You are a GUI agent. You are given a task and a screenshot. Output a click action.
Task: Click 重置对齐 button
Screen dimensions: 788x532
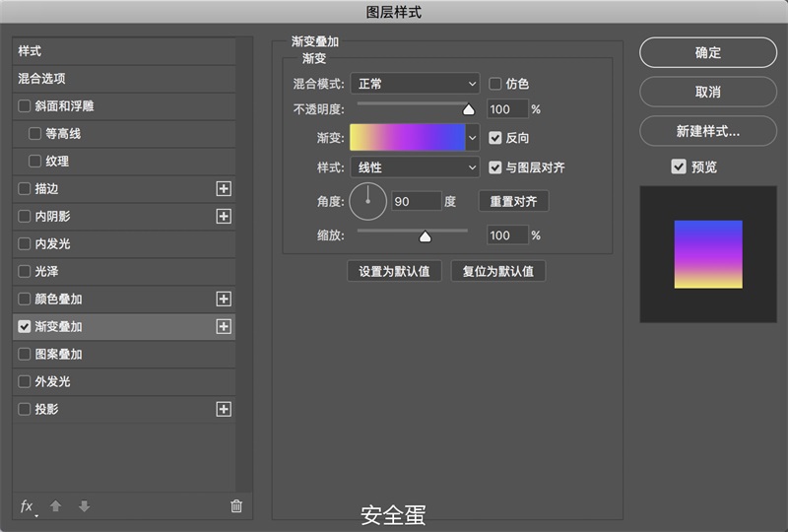click(x=513, y=201)
